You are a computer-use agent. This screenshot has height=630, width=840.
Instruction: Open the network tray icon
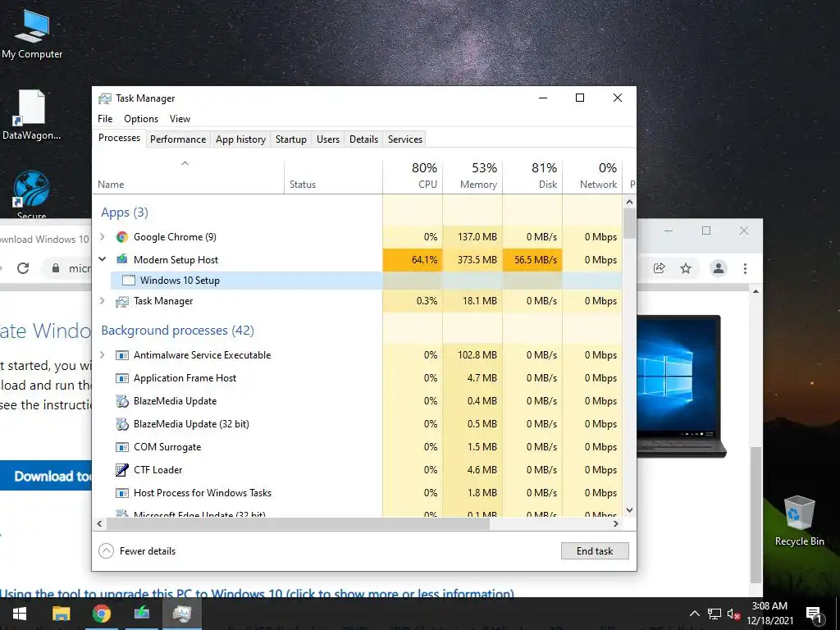tap(714, 614)
